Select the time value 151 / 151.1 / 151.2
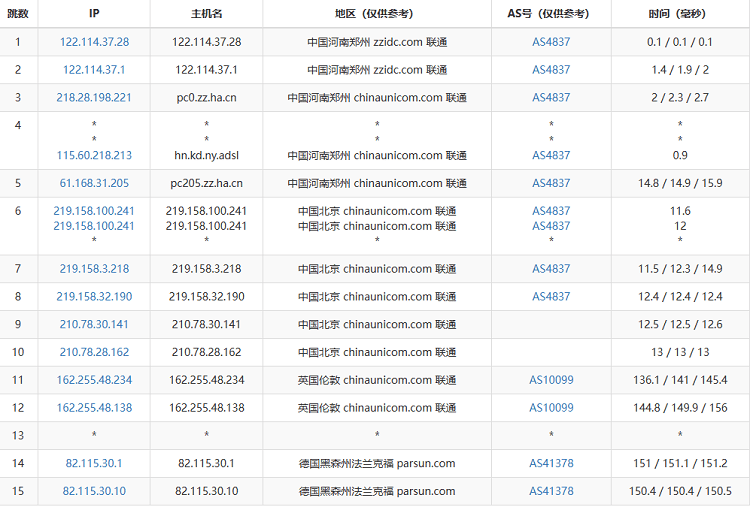 pyautogui.click(x=680, y=463)
